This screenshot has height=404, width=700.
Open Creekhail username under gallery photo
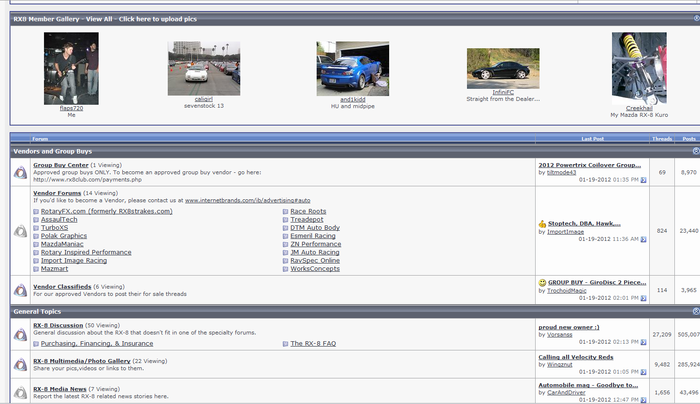click(639, 108)
